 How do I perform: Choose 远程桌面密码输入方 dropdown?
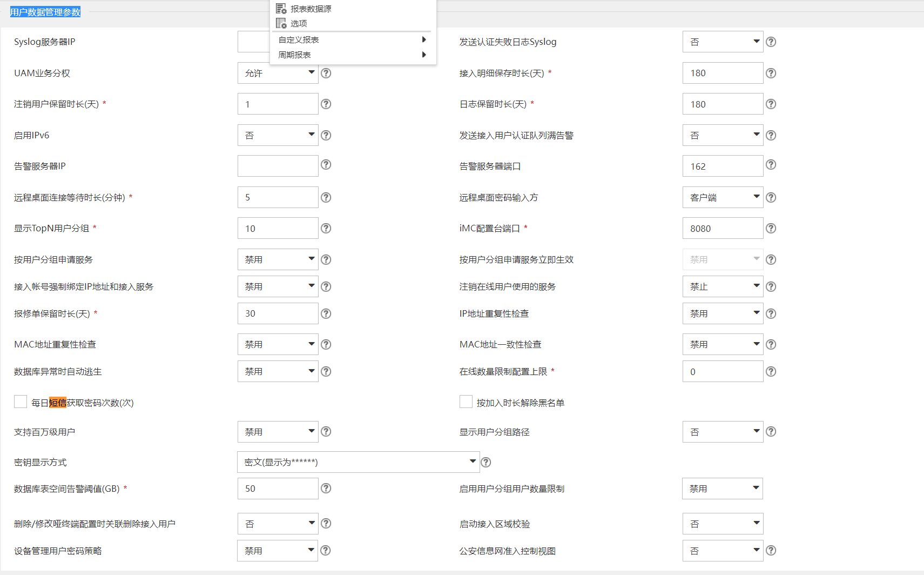pyautogui.click(x=723, y=197)
